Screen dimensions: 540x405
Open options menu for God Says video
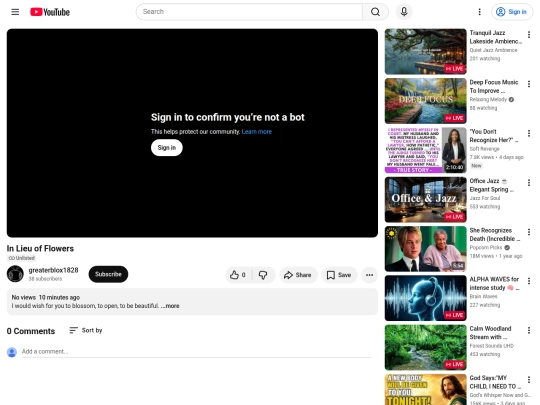click(529, 379)
